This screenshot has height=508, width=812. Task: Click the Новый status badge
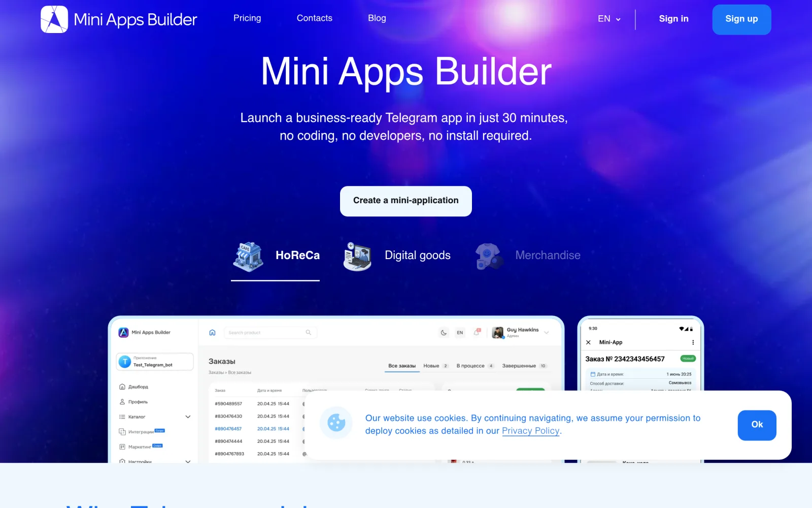(x=688, y=359)
